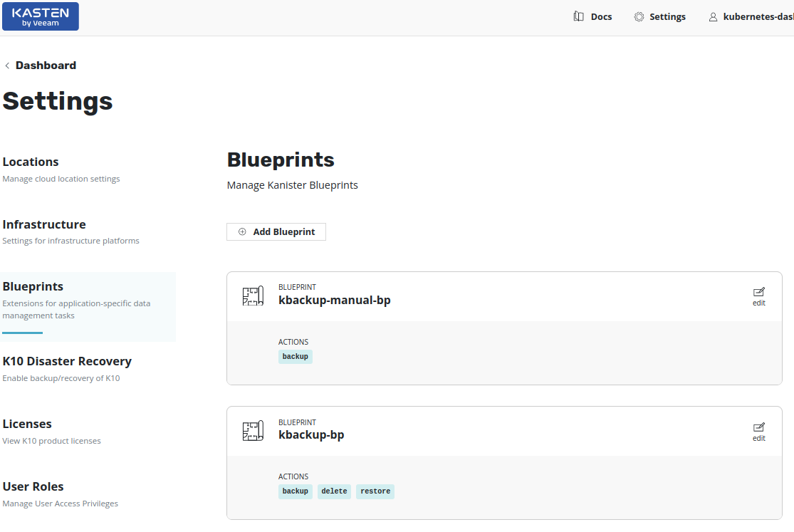Click the restore action tag
The width and height of the screenshot is (794, 532).
[375, 491]
